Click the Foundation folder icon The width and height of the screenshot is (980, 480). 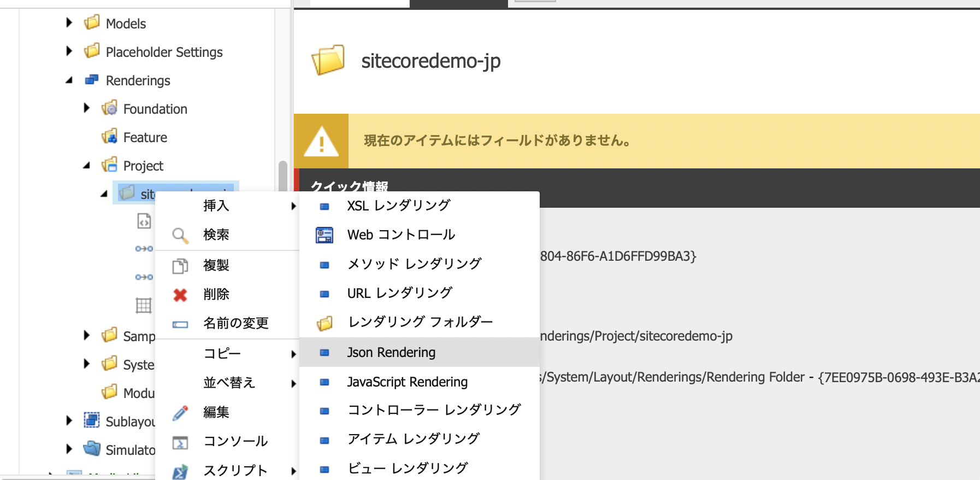click(x=109, y=108)
